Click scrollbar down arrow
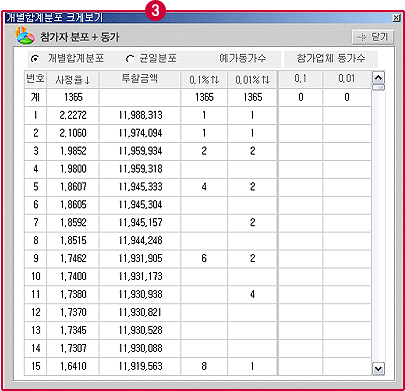Viewport: 405px width, 391px height. (x=378, y=369)
